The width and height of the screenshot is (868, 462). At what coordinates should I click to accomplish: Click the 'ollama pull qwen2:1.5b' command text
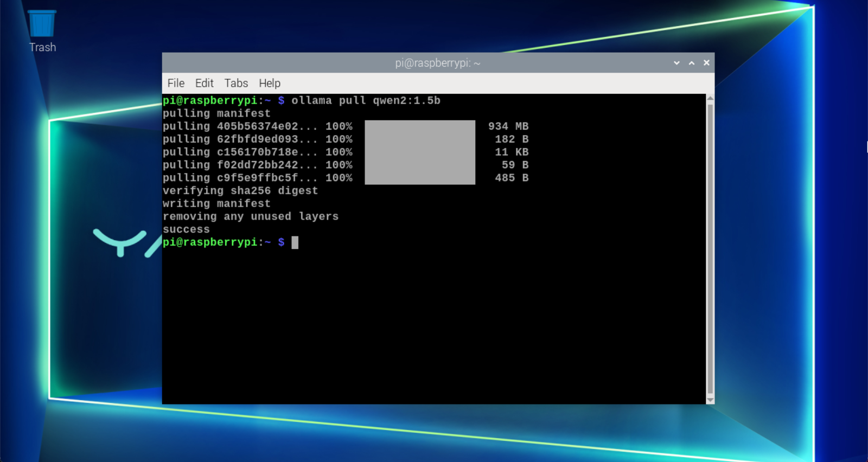[366, 100]
